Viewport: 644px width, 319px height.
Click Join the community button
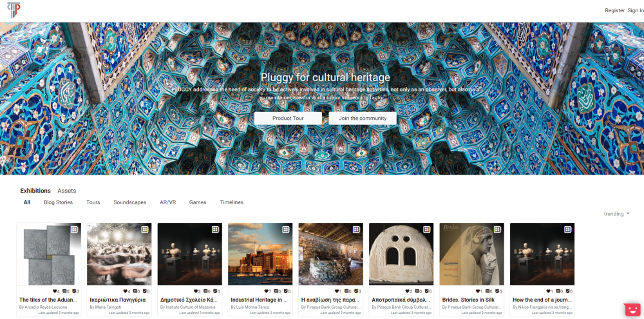(363, 118)
